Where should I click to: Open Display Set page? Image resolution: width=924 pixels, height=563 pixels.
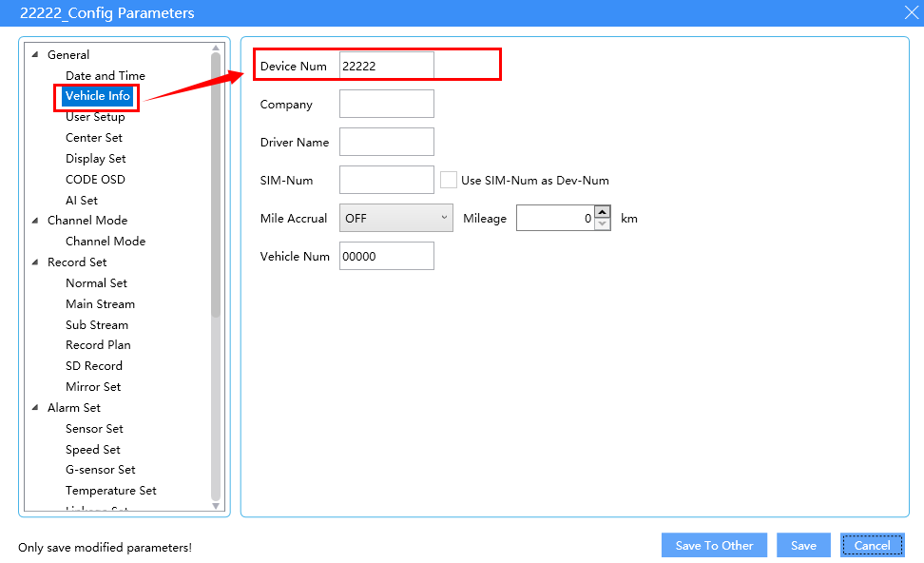pyautogui.click(x=95, y=159)
